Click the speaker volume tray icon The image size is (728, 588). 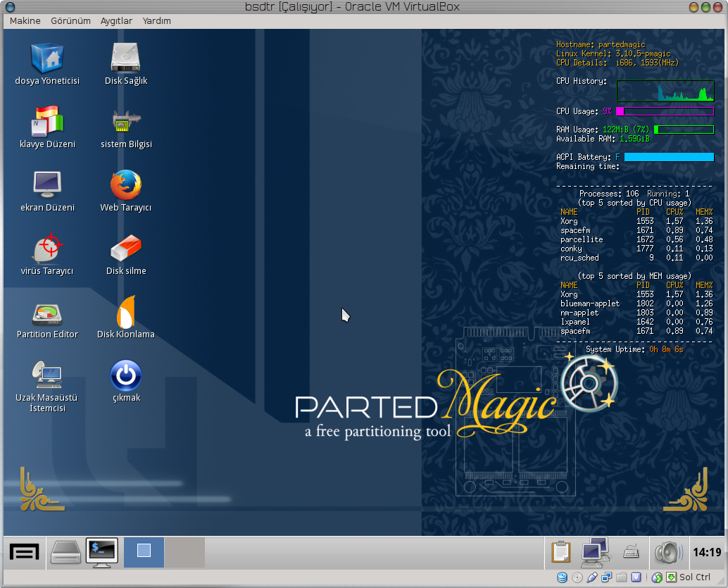[669, 552]
